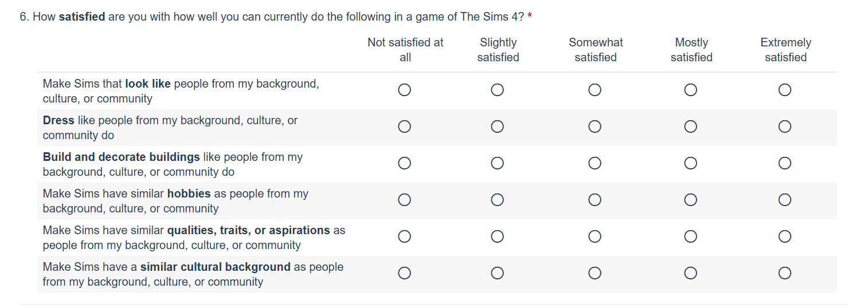
Task: Mark 'Somewhat satisfied' for Build and decorate buildings
Action: pyautogui.click(x=595, y=163)
